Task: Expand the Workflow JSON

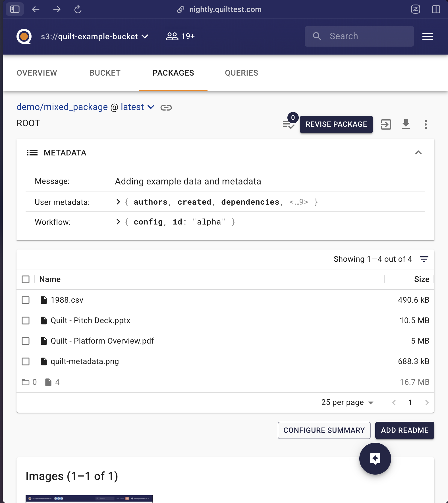Action: (x=118, y=222)
